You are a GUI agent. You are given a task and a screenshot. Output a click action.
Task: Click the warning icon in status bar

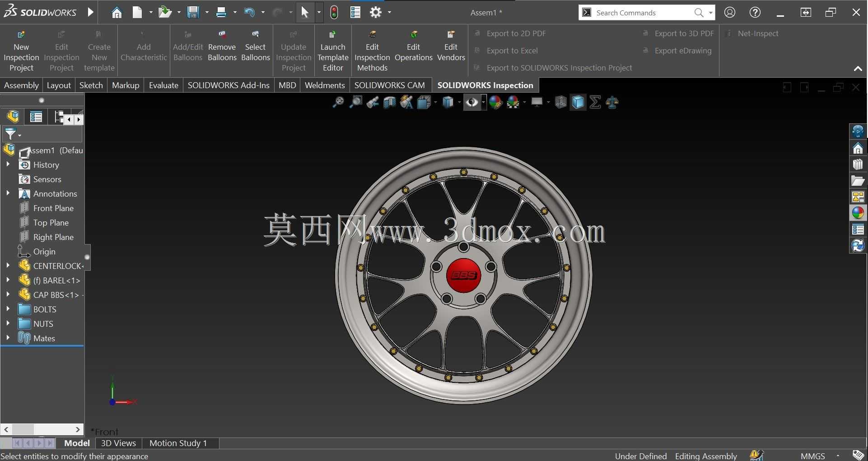pyautogui.click(x=756, y=455)
